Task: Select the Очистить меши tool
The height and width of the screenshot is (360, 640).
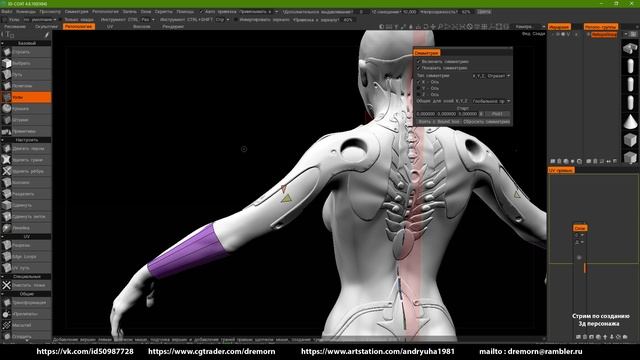Action: 26,285
